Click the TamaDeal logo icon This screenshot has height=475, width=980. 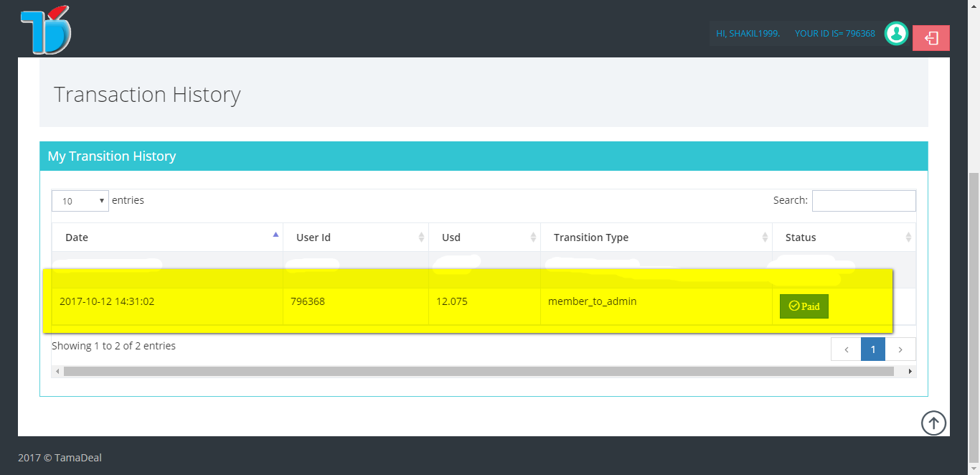pyautogui.click(x=46, y=30)
